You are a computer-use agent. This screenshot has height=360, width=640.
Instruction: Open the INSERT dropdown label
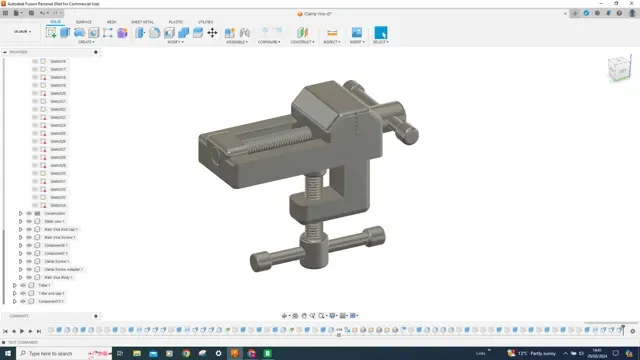point(357,42)
